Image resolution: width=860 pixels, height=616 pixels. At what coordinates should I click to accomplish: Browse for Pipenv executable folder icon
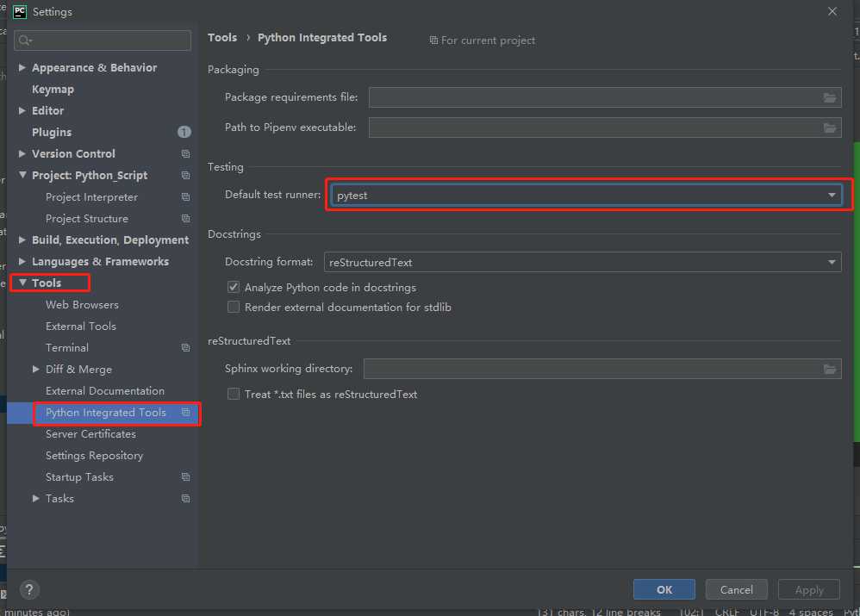[x=829, y=128]
